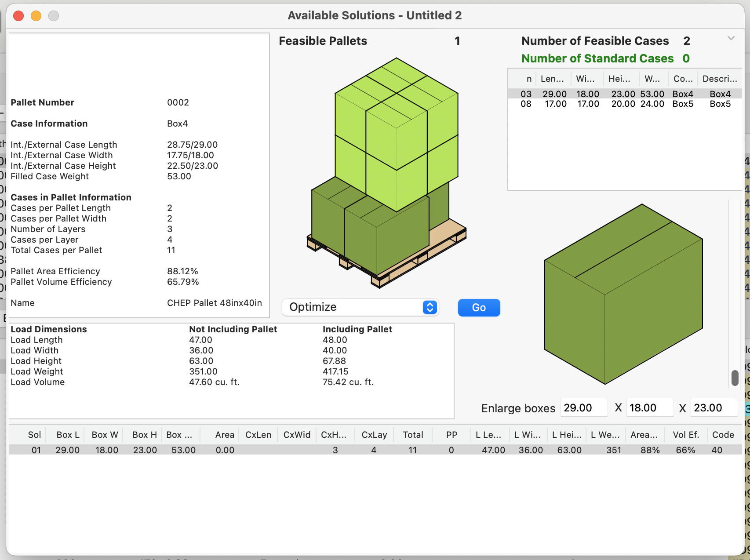Click the 66% cell in solution row
This screenshot has width=750, height=560.
(x=685, y=450)
